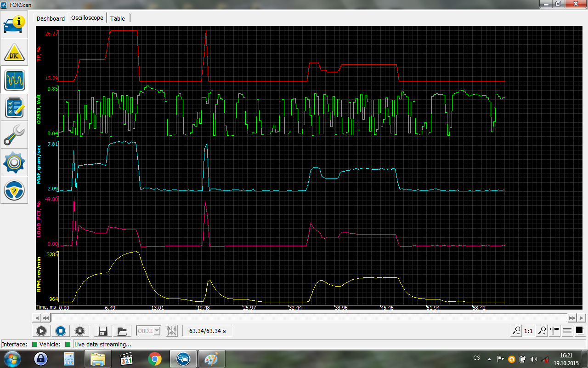This screenshot has height=368, width=588.
Task: Open PID configuration gear in bottom toolbar
Action: click(80, 330)
